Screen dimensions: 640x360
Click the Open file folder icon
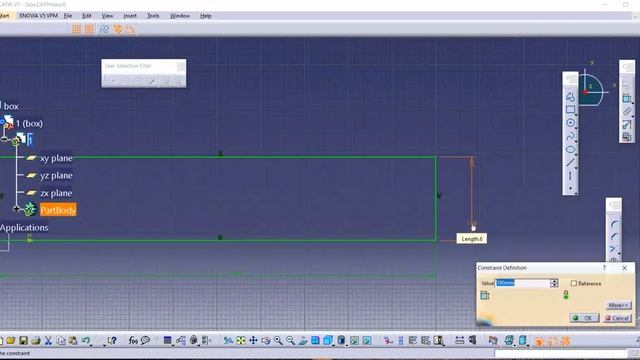pos(11,340)
